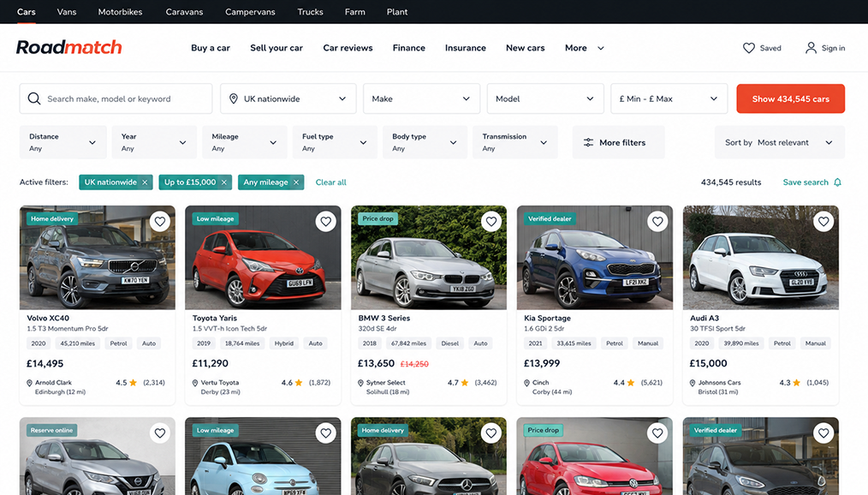Image resolution: width=868 pixels, height=495 pixels.
Task: Expand the Fuel type filter
Action: pyautogui.click(x=335, y=142)
